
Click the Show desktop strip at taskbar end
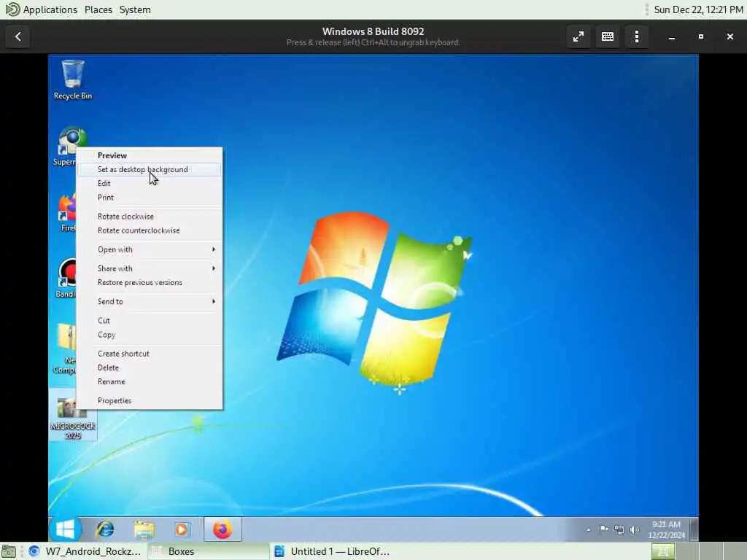coord(694,529)
